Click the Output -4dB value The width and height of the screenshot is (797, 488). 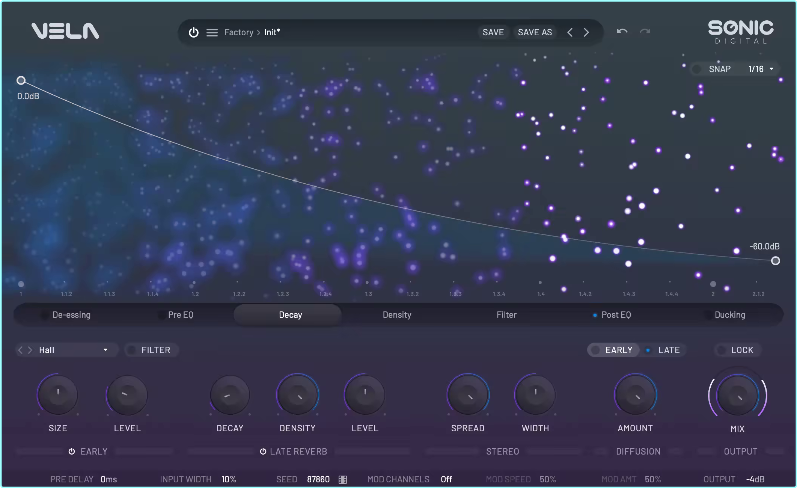click(755, 479)
